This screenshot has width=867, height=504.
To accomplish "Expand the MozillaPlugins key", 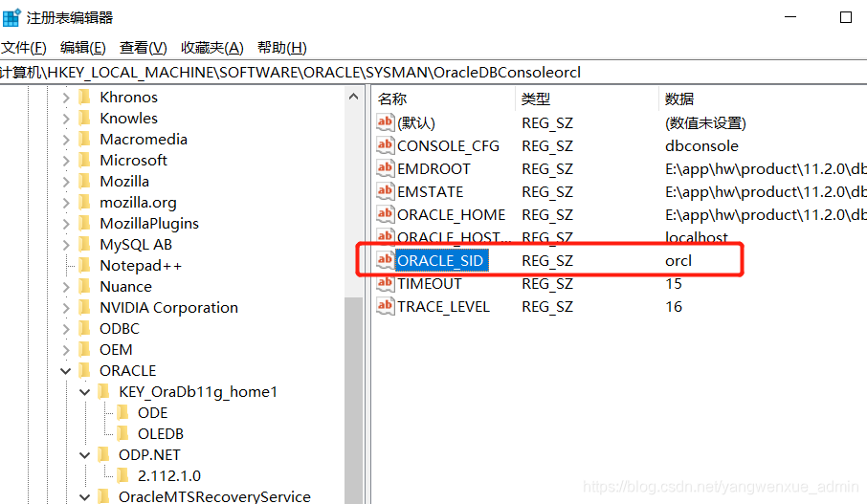I will [66, 224].
